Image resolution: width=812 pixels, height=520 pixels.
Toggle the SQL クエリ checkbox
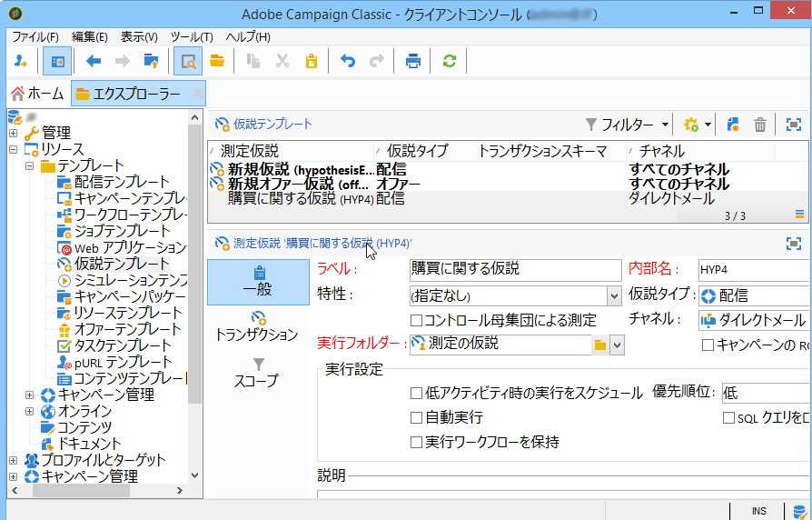tap(728, 417)
